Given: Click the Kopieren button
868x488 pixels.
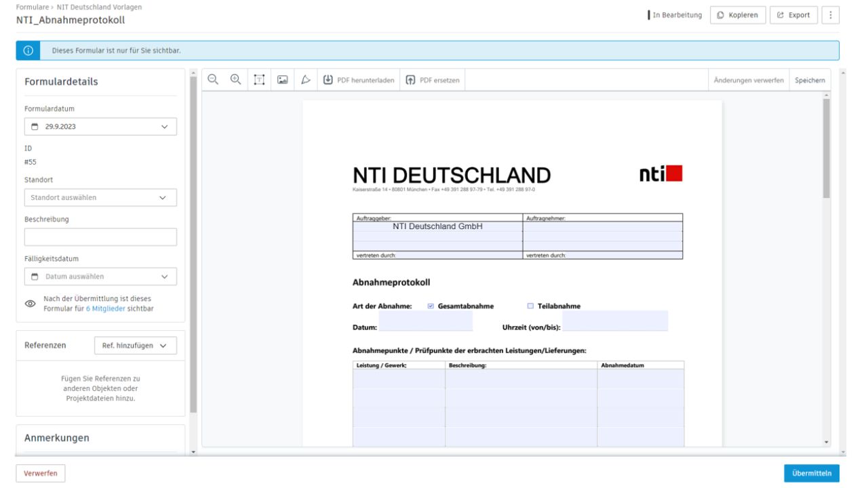Looking at the screenshot, I should click(x=738, y=15).
